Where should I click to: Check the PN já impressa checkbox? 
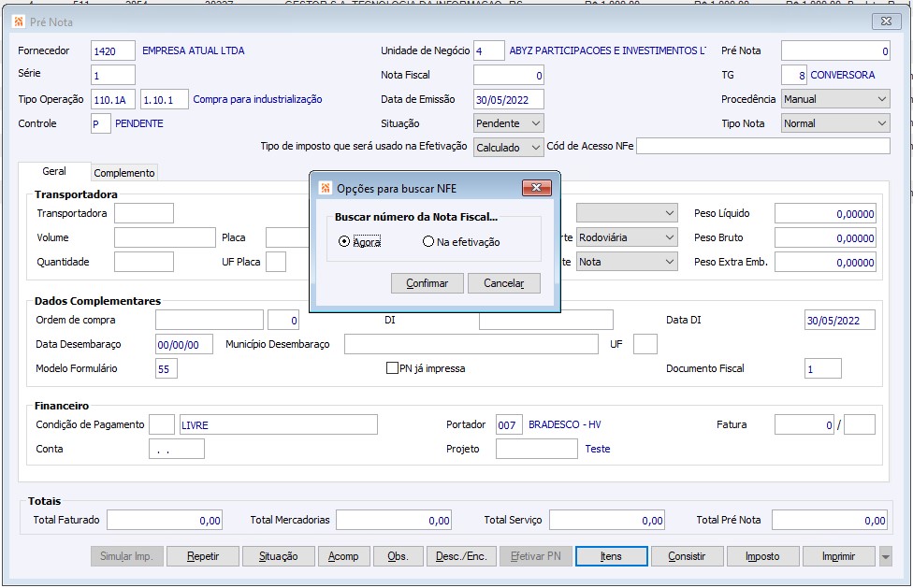[x=393, y=368]
